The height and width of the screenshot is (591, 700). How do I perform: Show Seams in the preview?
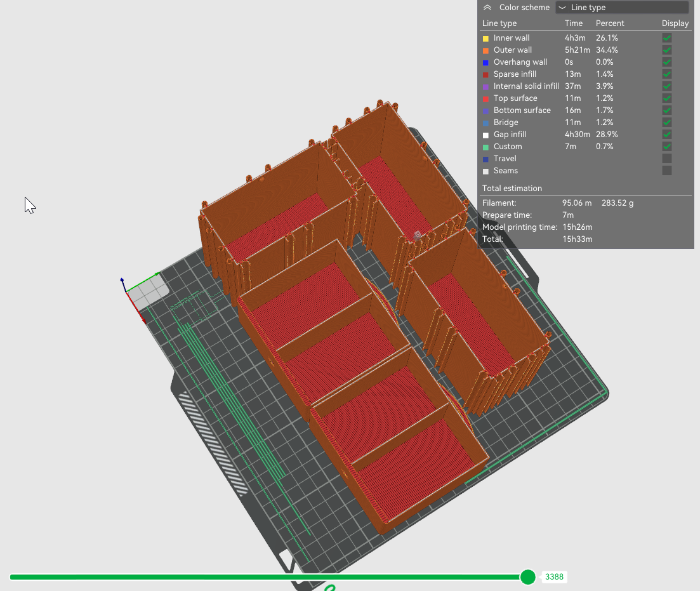click(x=666, y=170)
